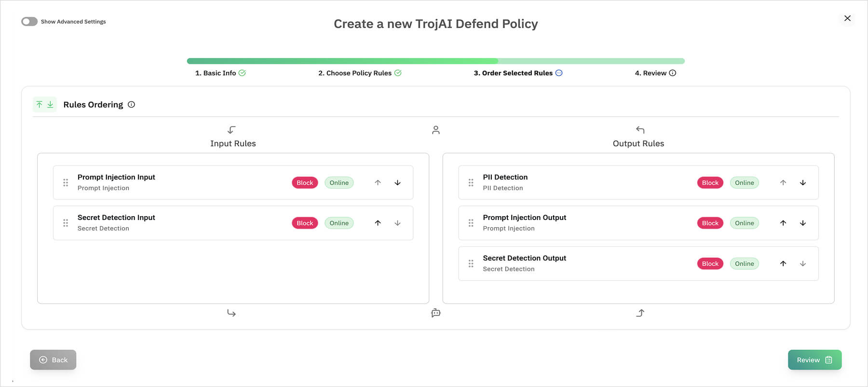The image size is (868, 387).
Task: Move Secret Detection Output up
Action: pyautogui.click(x=783, y=263)
